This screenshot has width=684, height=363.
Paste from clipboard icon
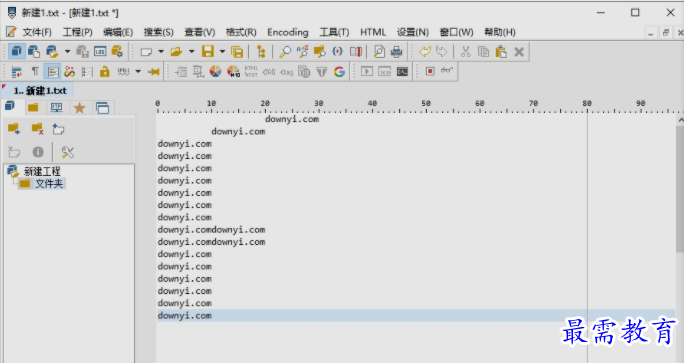pos(501,51)
